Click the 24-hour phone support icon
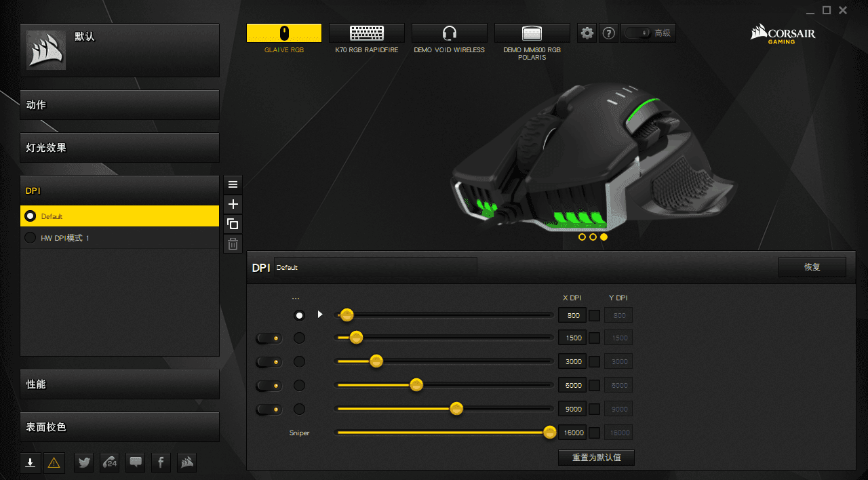This screenshot has height=480, width=868. (x=110, y=462)
